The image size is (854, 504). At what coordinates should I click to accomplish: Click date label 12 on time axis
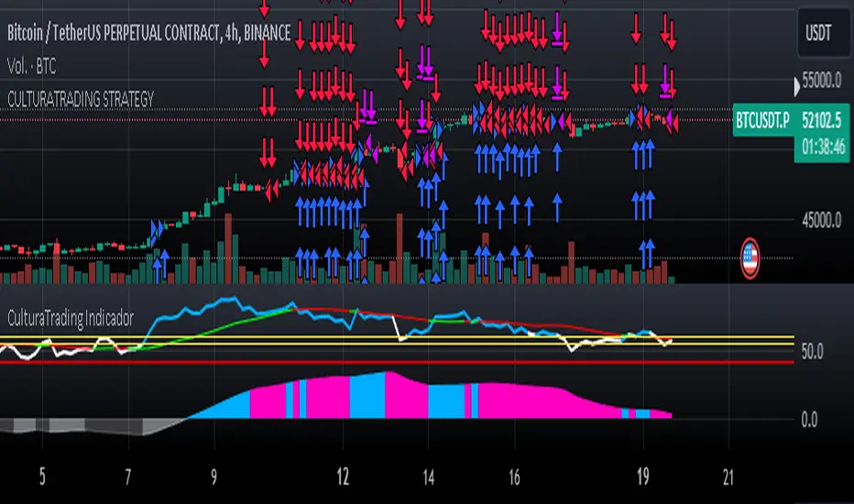(343, 477)
